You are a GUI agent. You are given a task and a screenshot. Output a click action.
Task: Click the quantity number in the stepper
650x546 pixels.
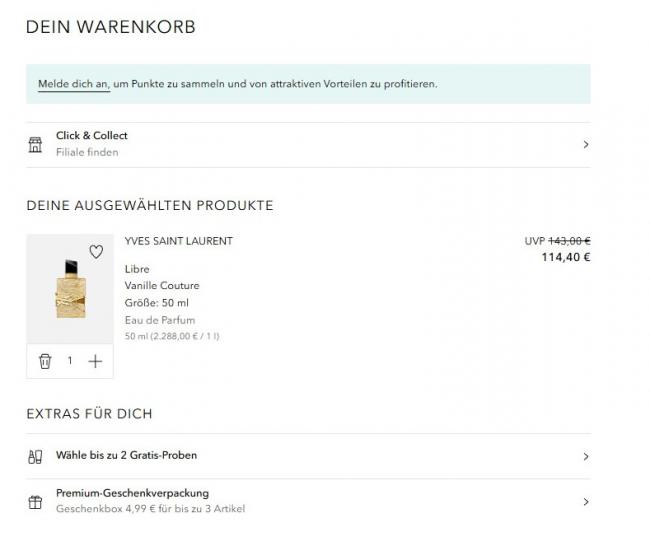(70, 361)
